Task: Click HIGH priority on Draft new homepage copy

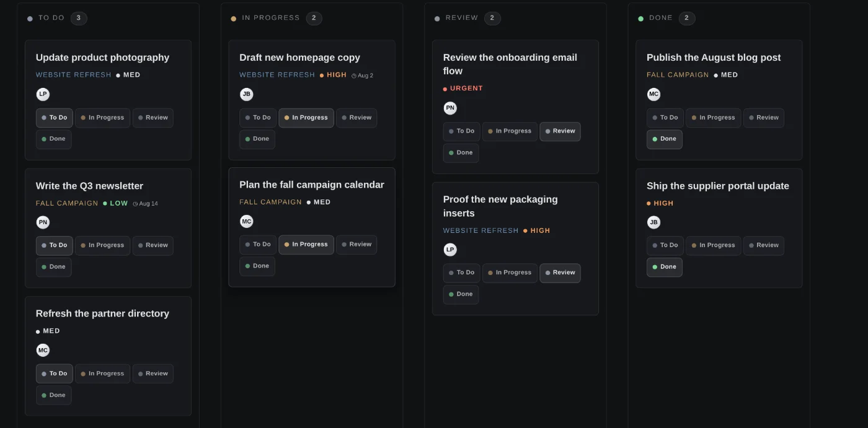Action: point(333,75)
